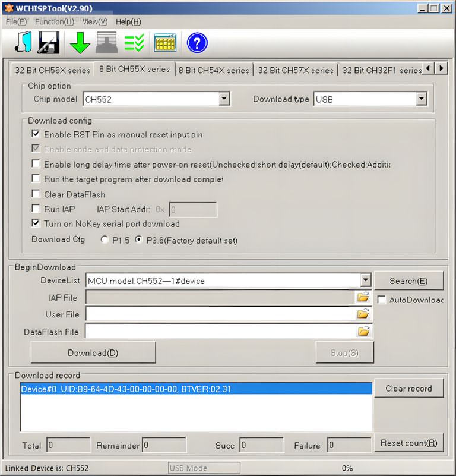Click the grayed stop chip toolbar icon
The height and width of the screenshot is (476, 456).
106,43
